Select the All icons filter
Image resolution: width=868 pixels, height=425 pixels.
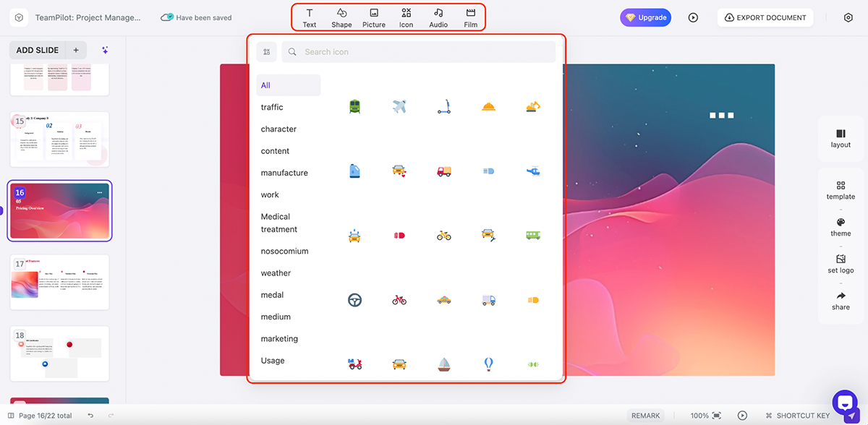click(x=266, y=85)
